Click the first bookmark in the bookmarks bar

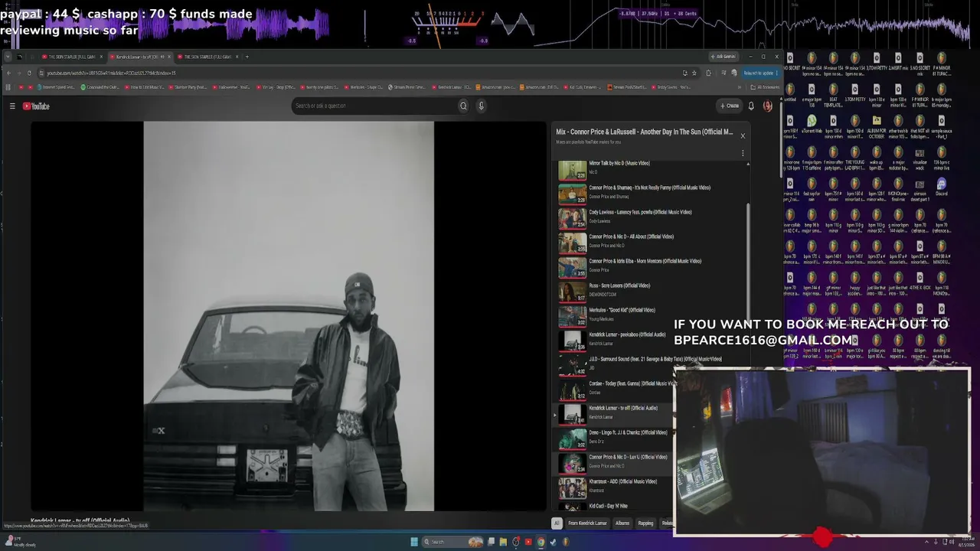click(x=21, y=87)
